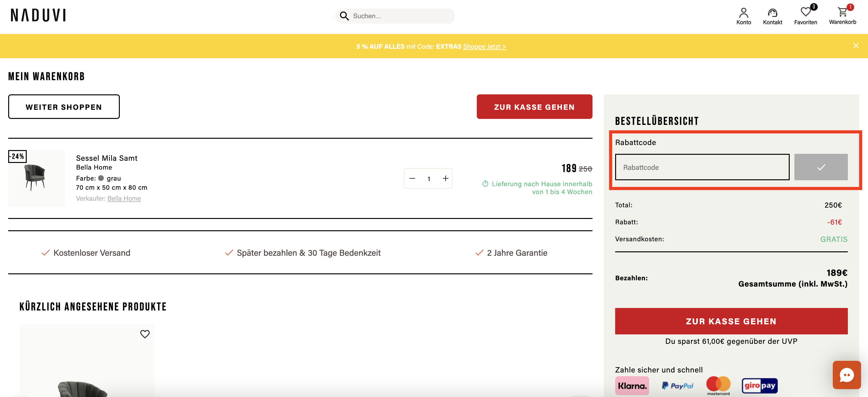Image resolution: width=868 pixels, height=397 pixels.
Task: Click the Rabattcode input field
Action: click(702, 167)
